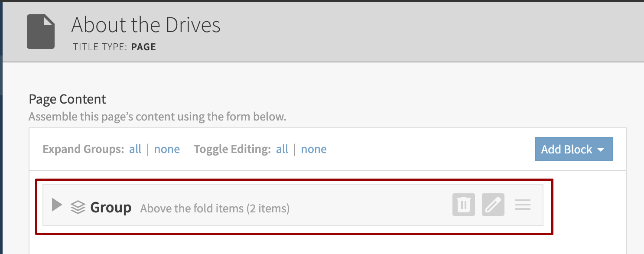Set Toggle Editing to none
644x254 pixels.
pyautogui.click(x=314, y=150)
